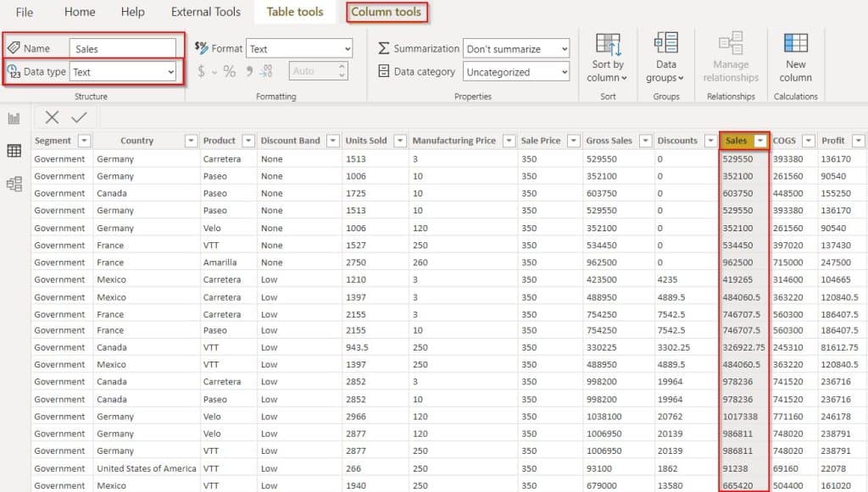This screenshot has width=868, height=492.
Task: Select the Sales column header
Action: 737,141
